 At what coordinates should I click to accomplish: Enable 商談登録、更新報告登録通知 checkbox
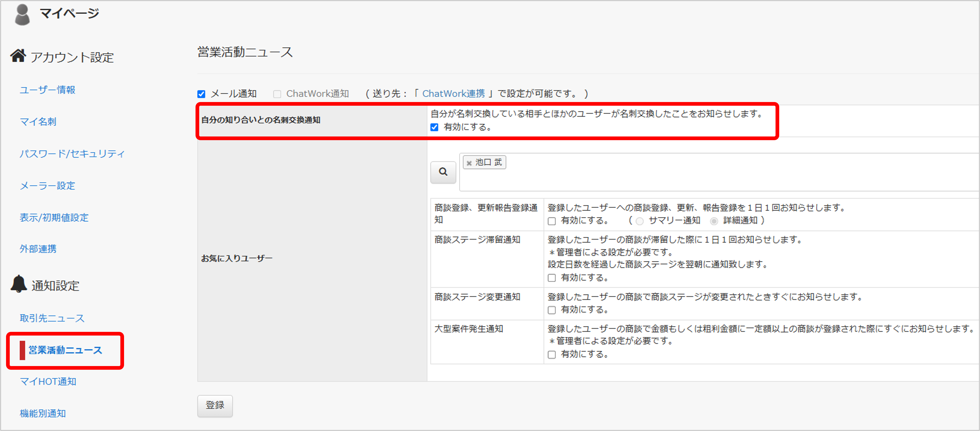(552, 221)
